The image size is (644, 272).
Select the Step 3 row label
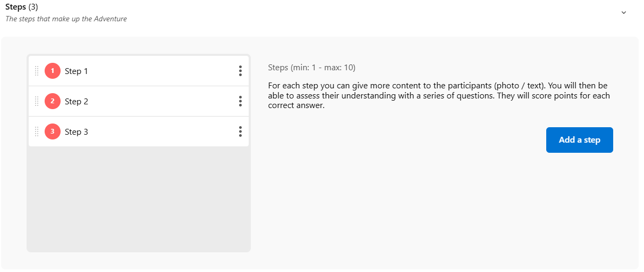point(77,132)
